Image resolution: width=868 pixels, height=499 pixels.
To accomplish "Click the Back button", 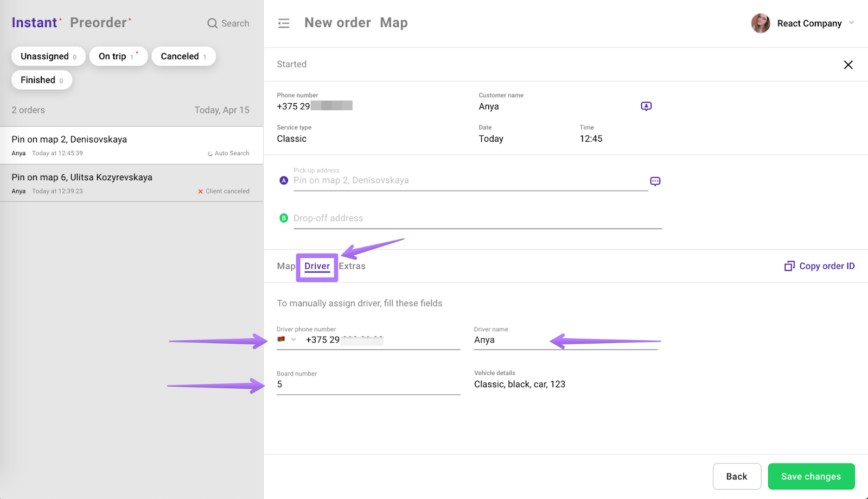I will 737,476.
